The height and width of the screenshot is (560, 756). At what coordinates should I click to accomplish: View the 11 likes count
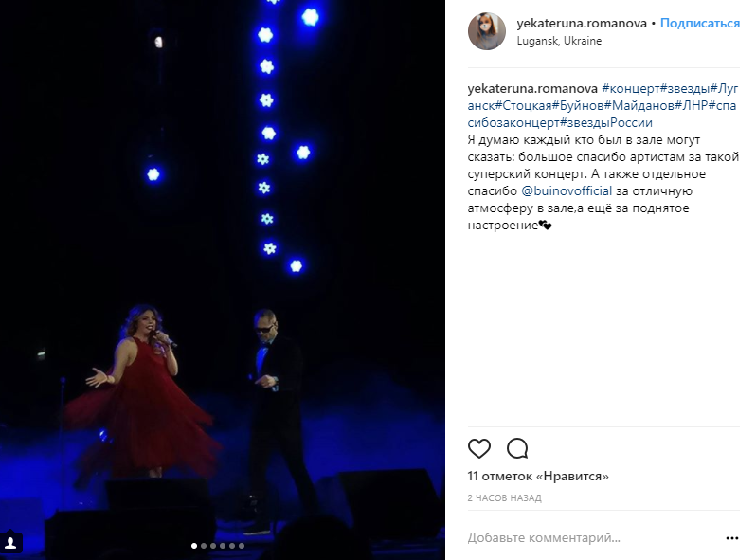click(538, 477)
